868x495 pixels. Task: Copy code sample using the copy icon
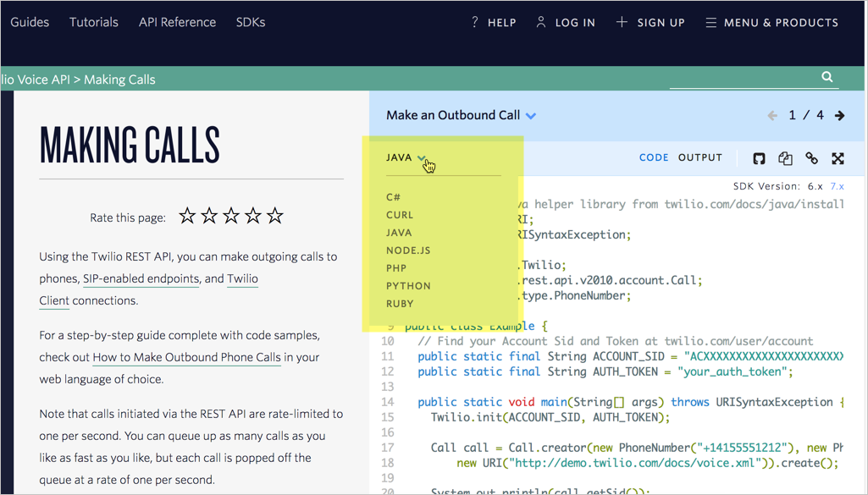[785, 158]
